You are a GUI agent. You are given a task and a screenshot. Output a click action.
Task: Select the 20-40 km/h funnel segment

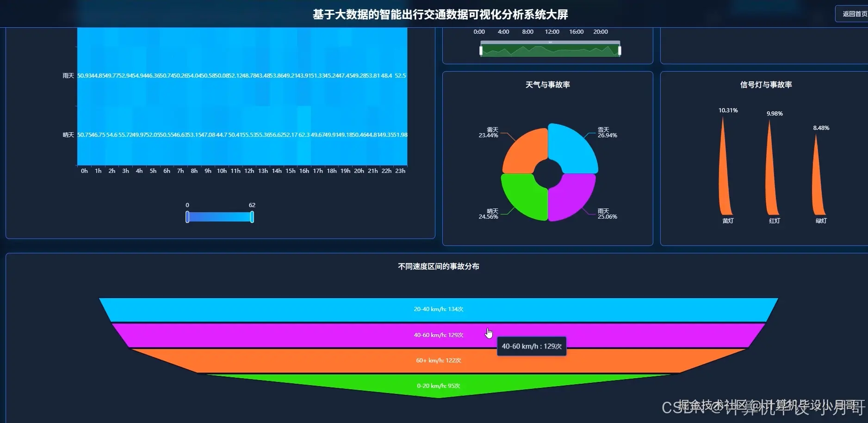point(438,309)
